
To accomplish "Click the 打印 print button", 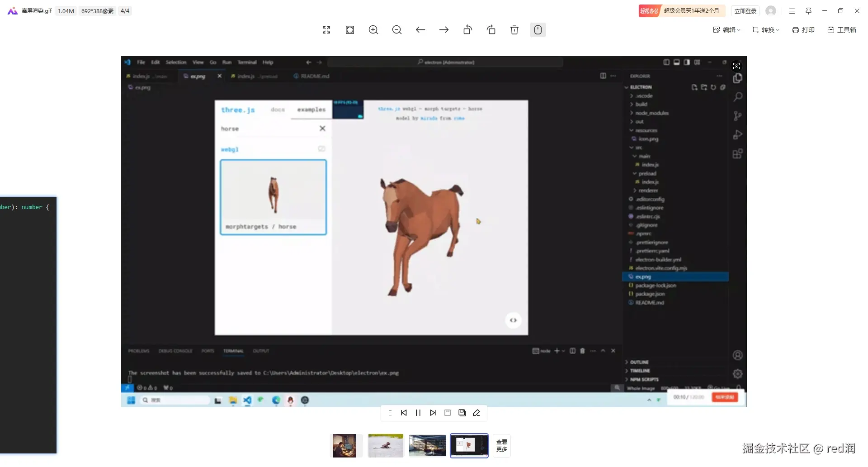I will 803,30.
